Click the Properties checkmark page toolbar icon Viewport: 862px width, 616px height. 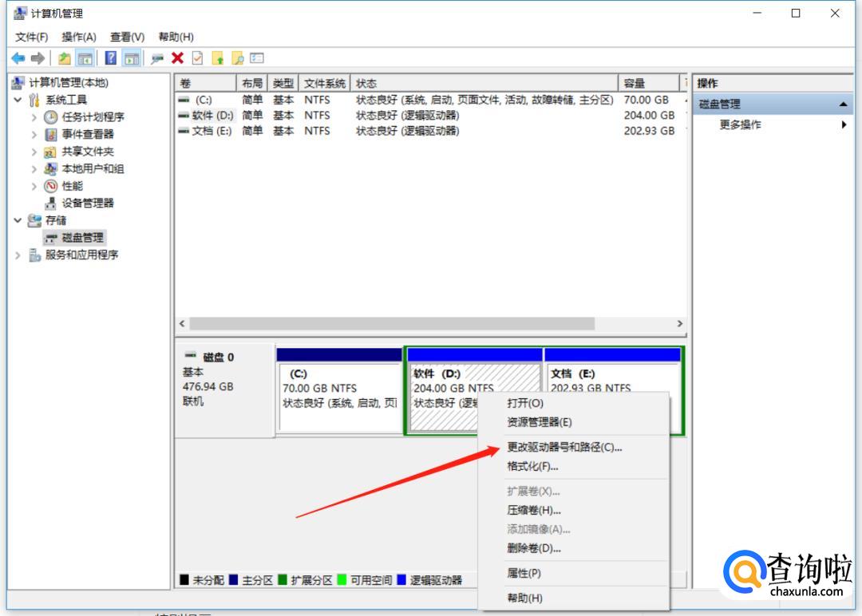point(197,58)
